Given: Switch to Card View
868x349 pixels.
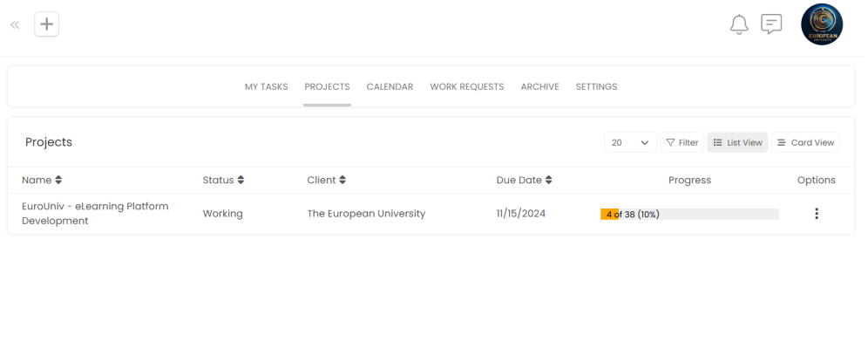Looking at the screenshot, I should tap(805, 142).
